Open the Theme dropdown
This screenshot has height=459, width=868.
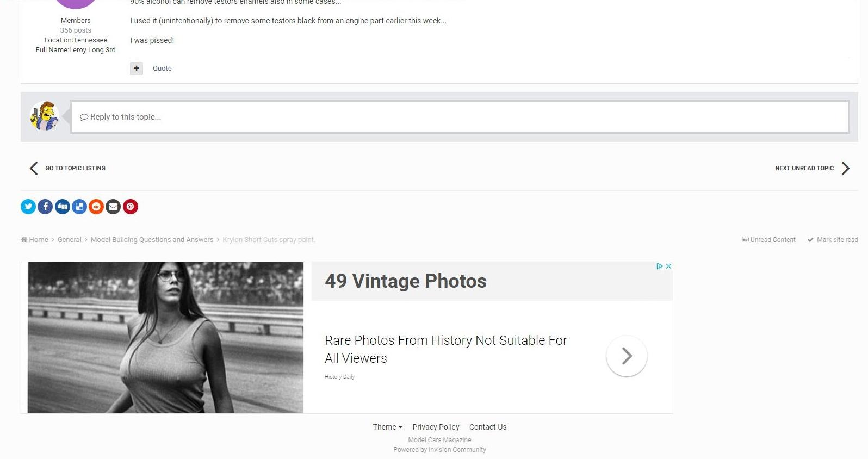[387, 427]
